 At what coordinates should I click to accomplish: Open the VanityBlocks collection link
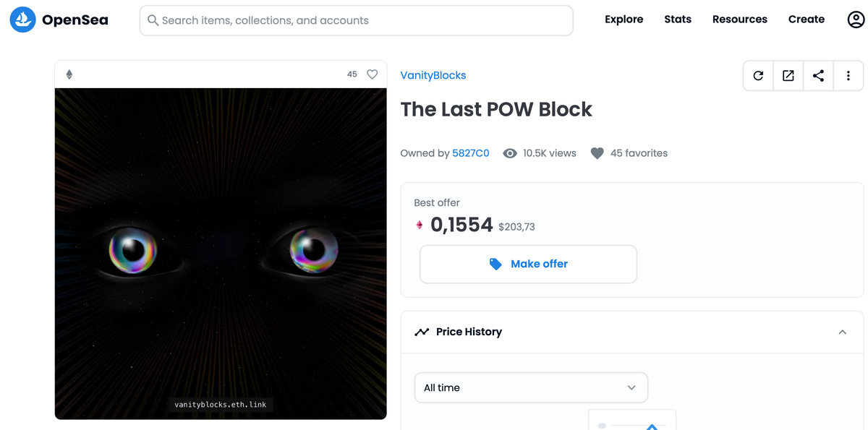433,75
